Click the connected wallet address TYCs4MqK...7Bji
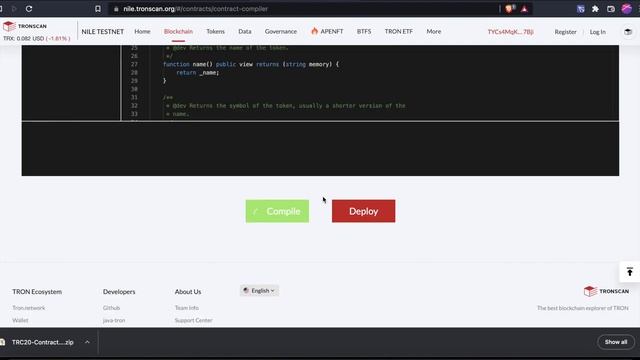 (x=511, y=32)
